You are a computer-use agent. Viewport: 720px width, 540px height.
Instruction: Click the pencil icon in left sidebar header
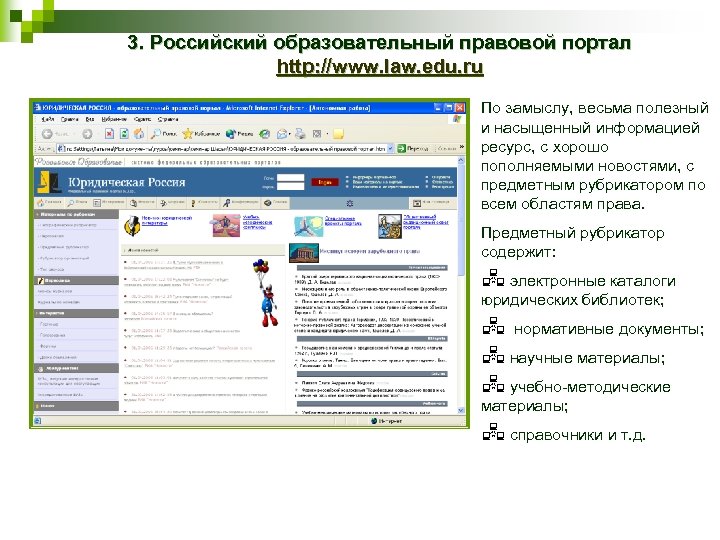[x=40, y=280]
